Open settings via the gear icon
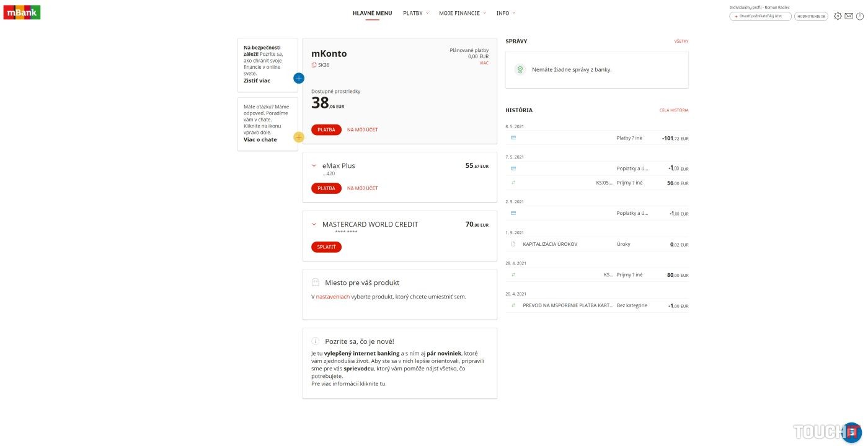 click(x=838, y=16)
